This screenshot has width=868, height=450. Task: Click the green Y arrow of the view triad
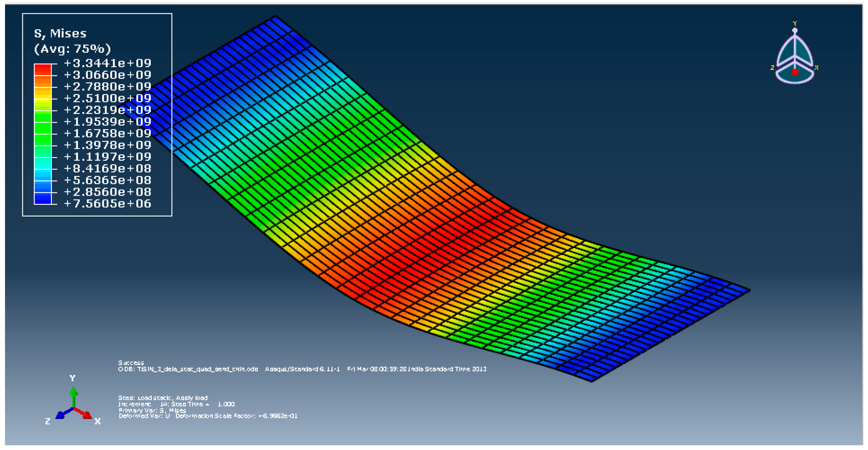(x=74, y=393)
